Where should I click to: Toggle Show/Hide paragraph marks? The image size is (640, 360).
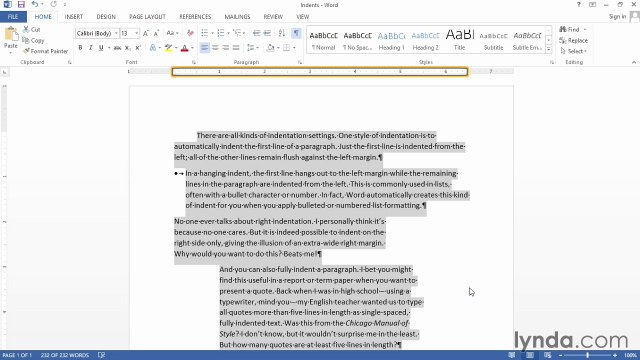(x=296, y=33)
